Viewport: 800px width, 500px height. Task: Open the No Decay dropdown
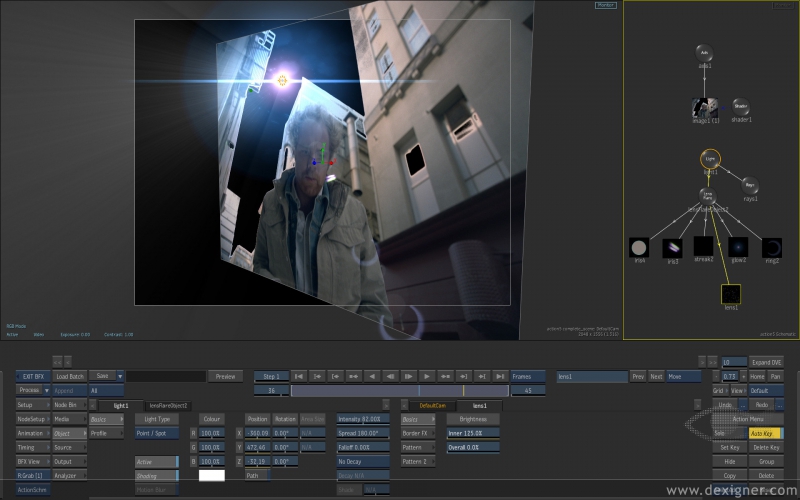click(363, 462)
